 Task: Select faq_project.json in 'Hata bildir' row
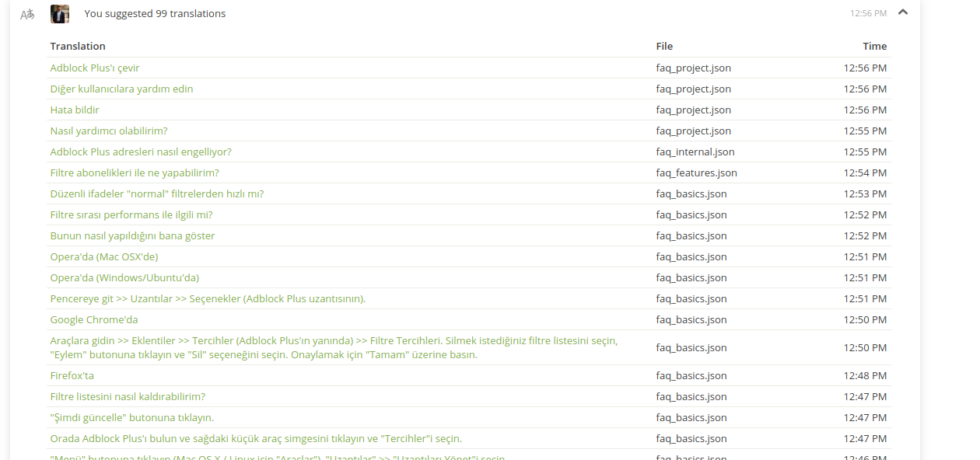tap(693, 110)
